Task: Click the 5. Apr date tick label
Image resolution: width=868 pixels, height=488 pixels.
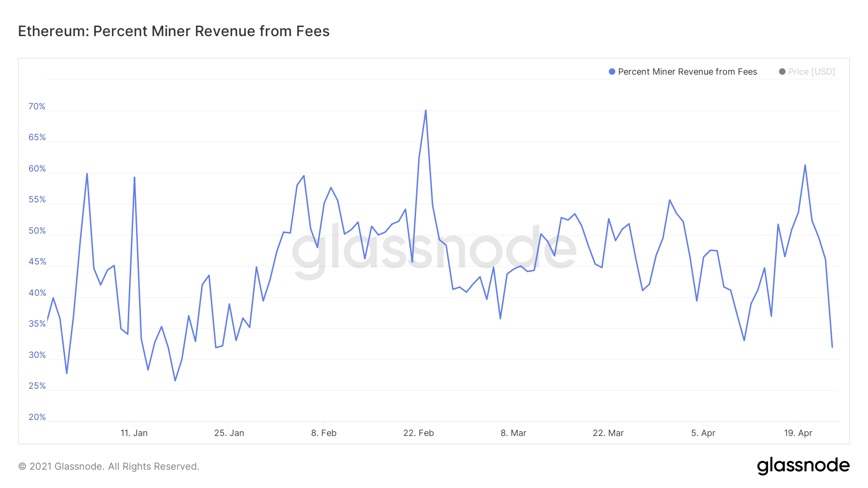Action: click(703, 433)
